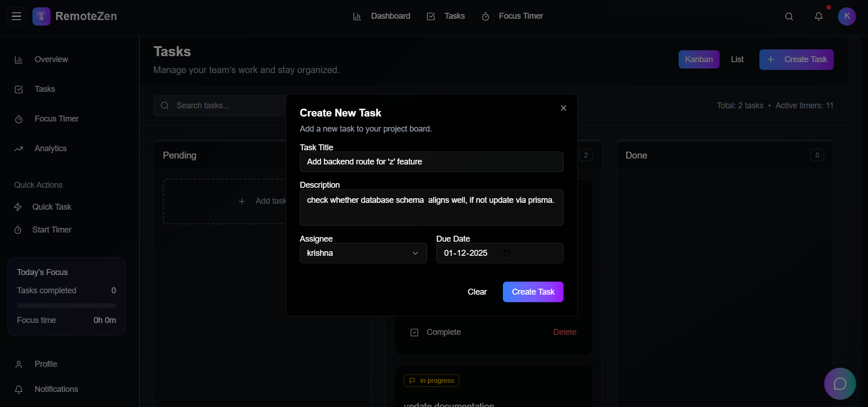The image size is (868, 407).
Task: Click the Done column heading
Action: [x=636, y=155]
